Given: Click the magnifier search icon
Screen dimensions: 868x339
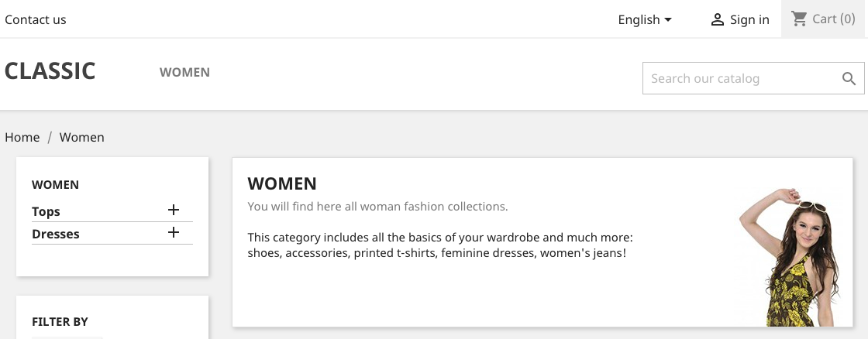Looking at the screenshot, I should 849,78.
